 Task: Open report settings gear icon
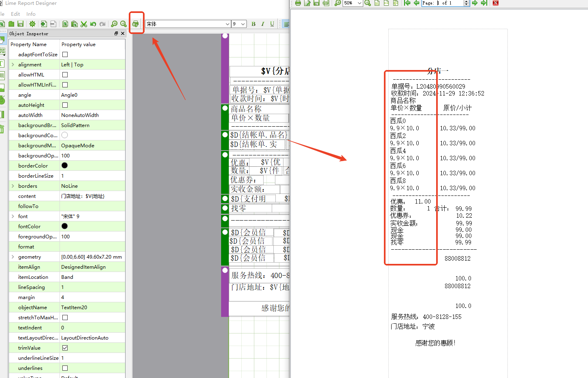(x=32, y=24)
